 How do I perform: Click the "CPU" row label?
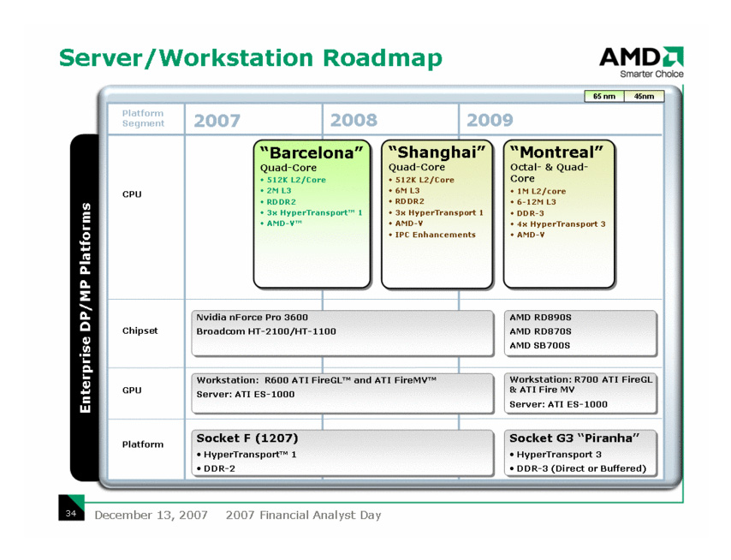(132, 194)
